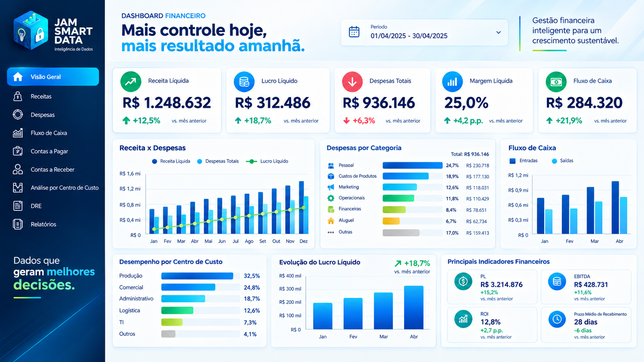Click the Comercial 24,8% row label
The image size is (644, 362).
click(131, 287)
